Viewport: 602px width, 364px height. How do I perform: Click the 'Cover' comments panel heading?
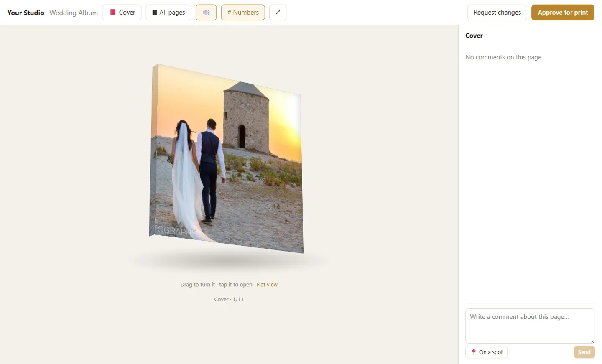tap(474, 36)
